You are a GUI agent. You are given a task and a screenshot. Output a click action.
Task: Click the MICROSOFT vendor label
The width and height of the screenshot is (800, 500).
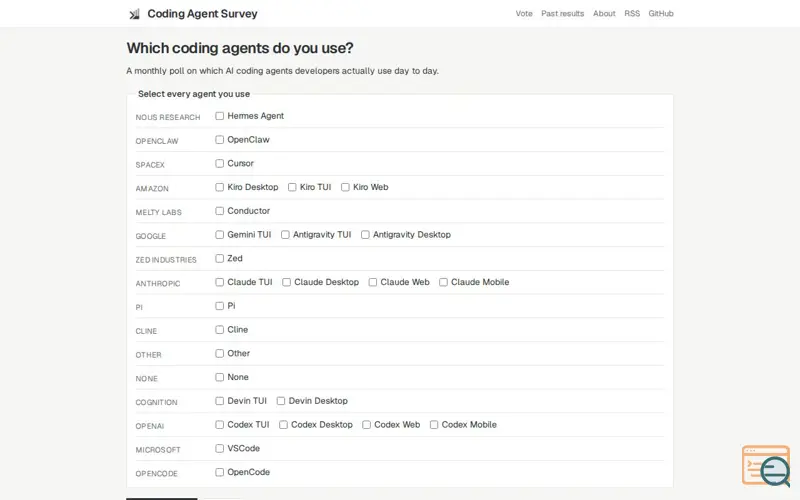pyautogui.click(x=158, y=450)
